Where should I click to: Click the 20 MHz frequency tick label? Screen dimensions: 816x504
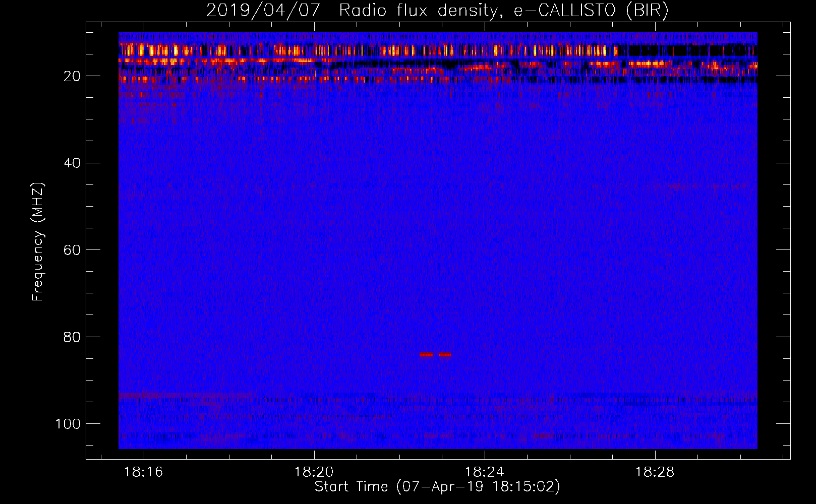[x=72, y=76]
